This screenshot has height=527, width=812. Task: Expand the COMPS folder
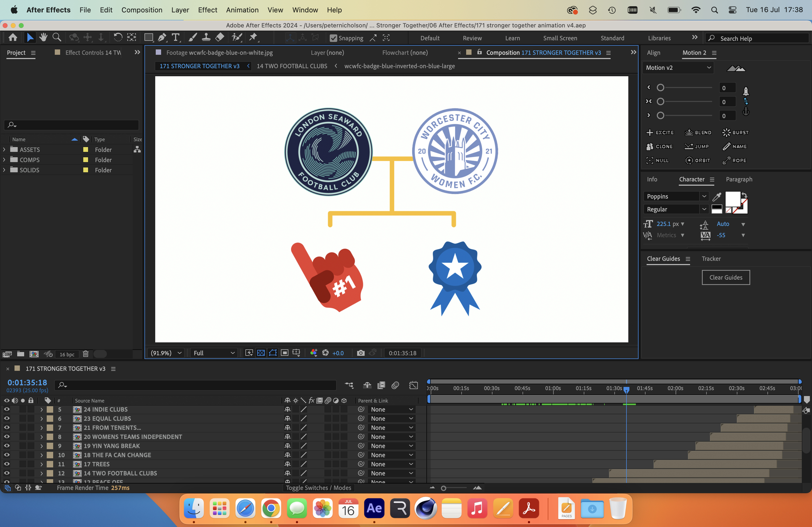4,160
